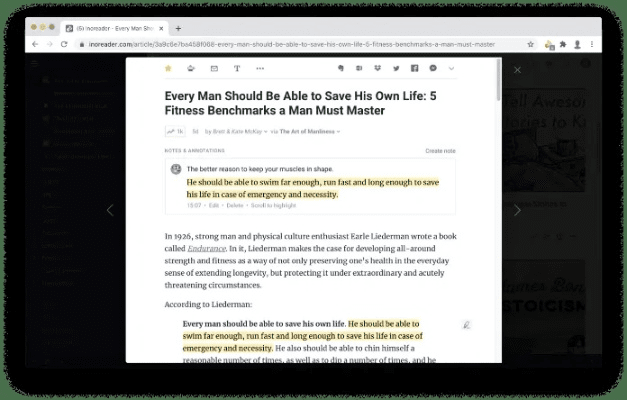Screen dimensions: 627x400
Task: Share article via Messenger
Action: [x=432, y=69]
